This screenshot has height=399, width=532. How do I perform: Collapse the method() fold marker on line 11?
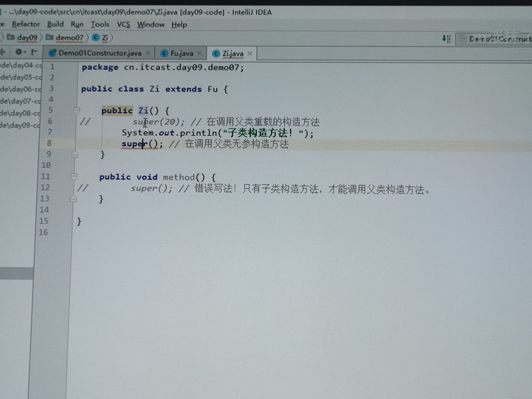point(74,177)
